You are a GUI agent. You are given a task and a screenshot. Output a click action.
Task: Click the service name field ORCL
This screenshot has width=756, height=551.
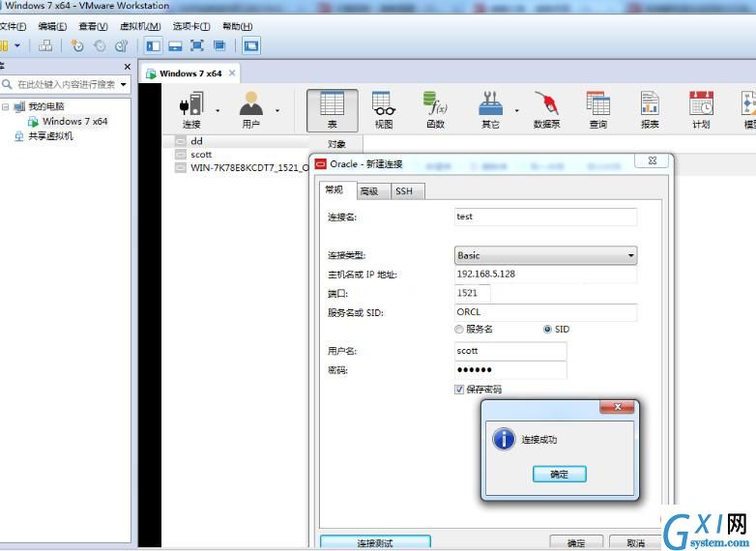click(545, 312)
